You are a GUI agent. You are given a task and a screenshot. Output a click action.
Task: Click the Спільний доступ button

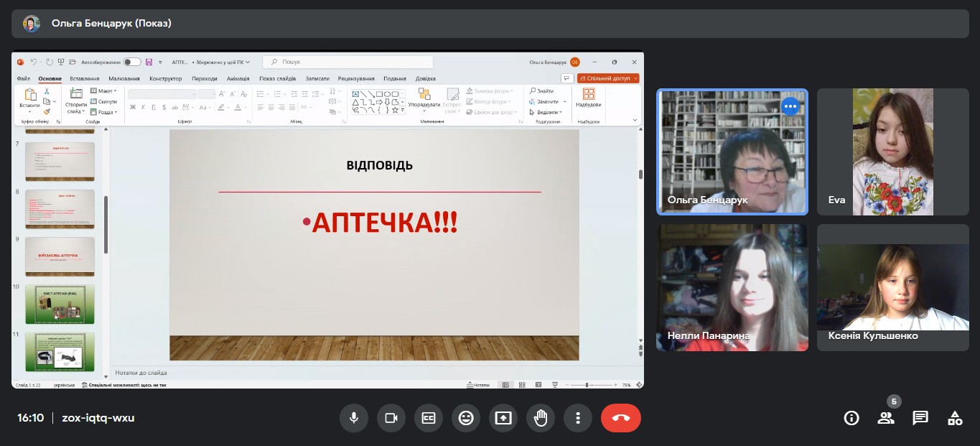coord(608,78)
